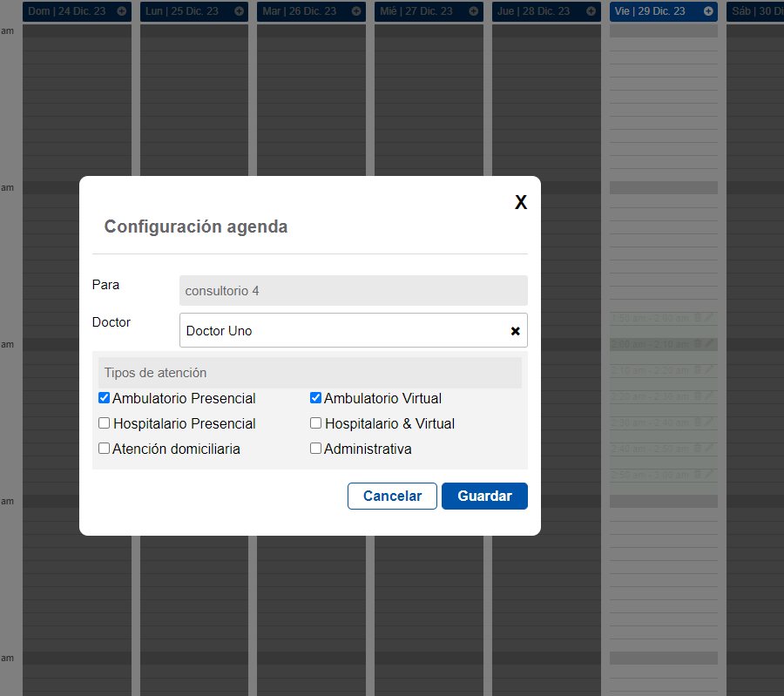This screenshot has width=784, height=696.
Task: Uncheck the Ambulatorio Presencial checkbox
Action: tap(104, 397)
